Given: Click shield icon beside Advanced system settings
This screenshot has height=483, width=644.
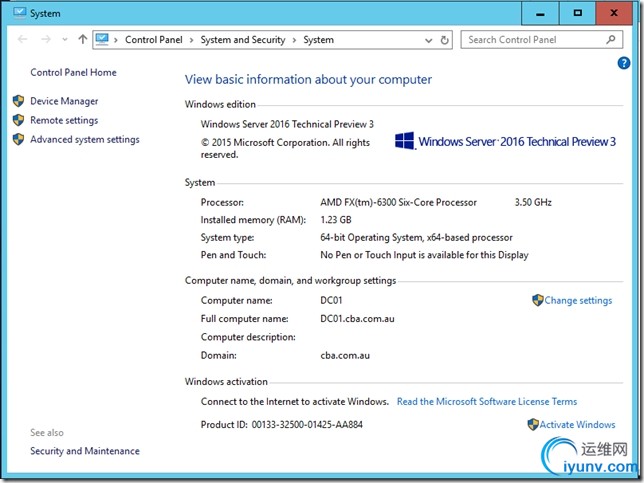Looking at the screenshot, I should 18,139.
